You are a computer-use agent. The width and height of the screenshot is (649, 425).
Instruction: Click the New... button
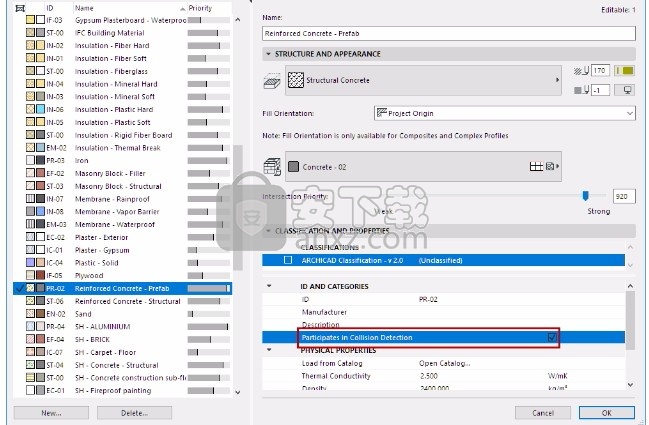click(51, 413)
